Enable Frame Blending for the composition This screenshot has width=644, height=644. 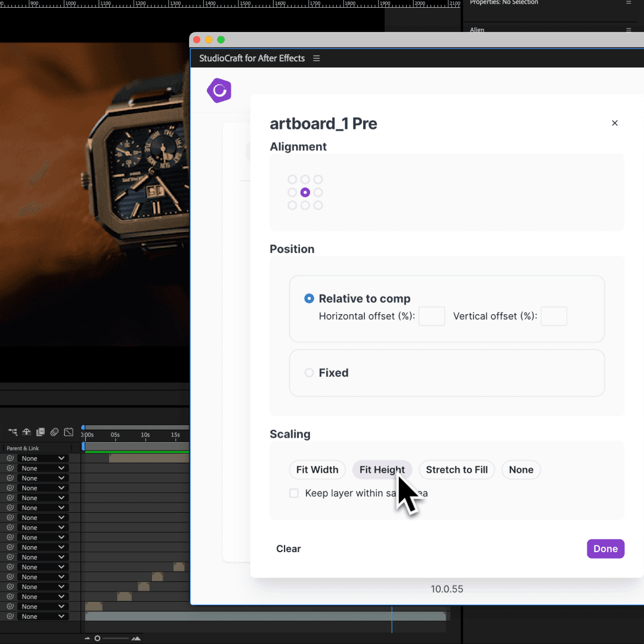tap(41, 432)
